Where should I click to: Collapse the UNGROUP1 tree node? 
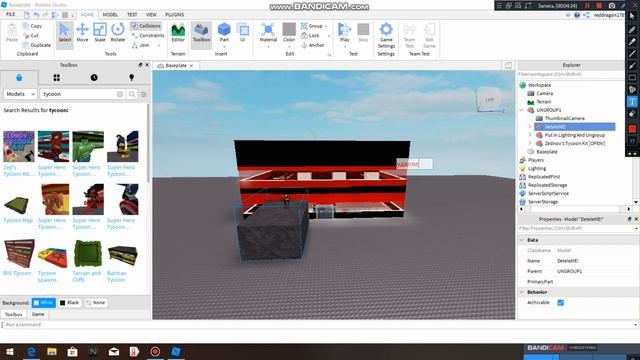tap(522, 110)
